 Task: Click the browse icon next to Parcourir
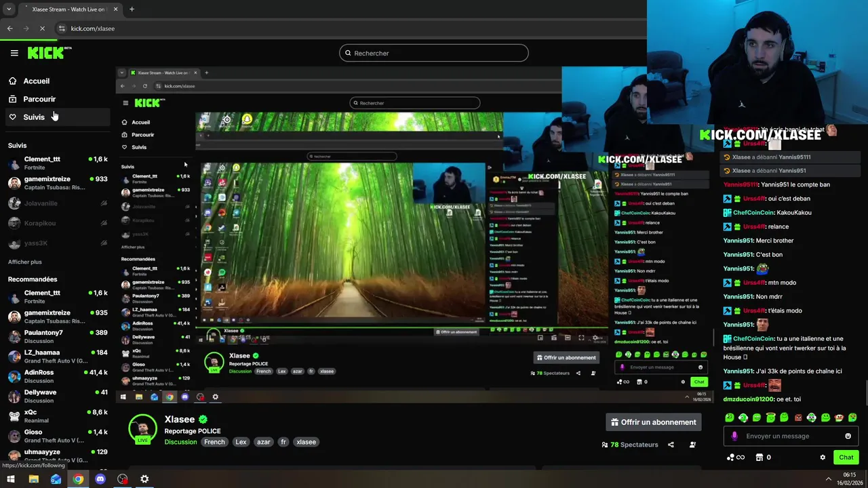(12, 99)
